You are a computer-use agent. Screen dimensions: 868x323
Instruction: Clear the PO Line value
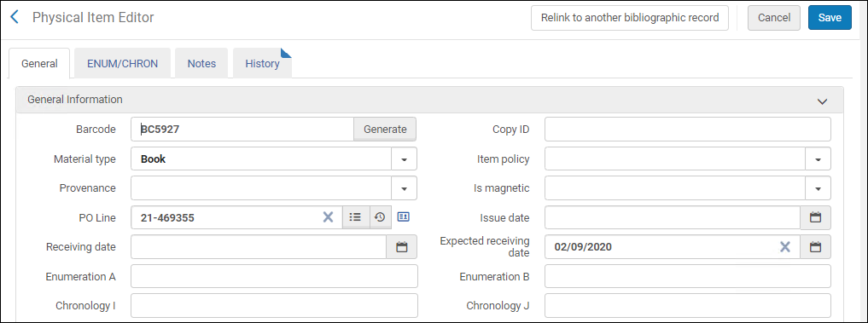[329, 217]
